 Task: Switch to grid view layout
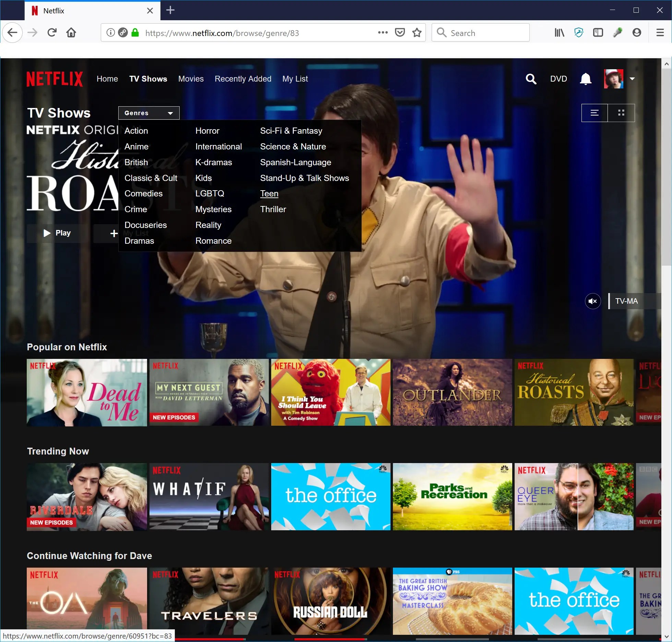[621, 113]
